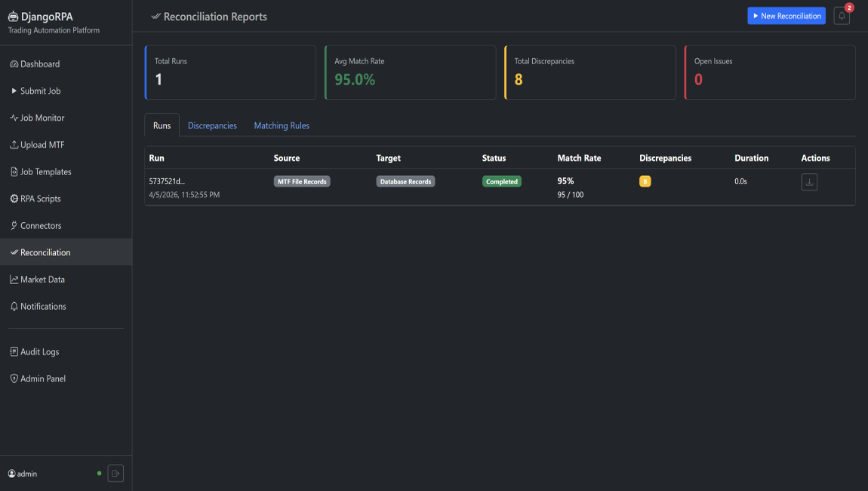Open the Market Data page

point(42,279)
